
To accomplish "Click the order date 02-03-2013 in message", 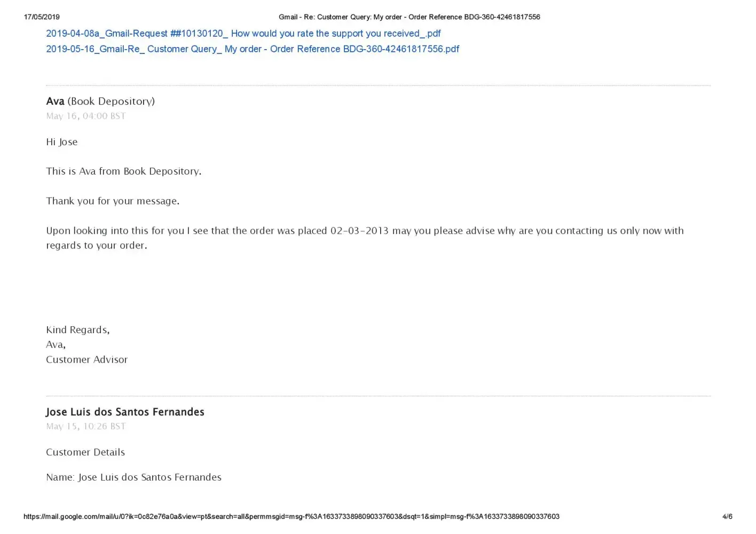I will pos(359,231).
